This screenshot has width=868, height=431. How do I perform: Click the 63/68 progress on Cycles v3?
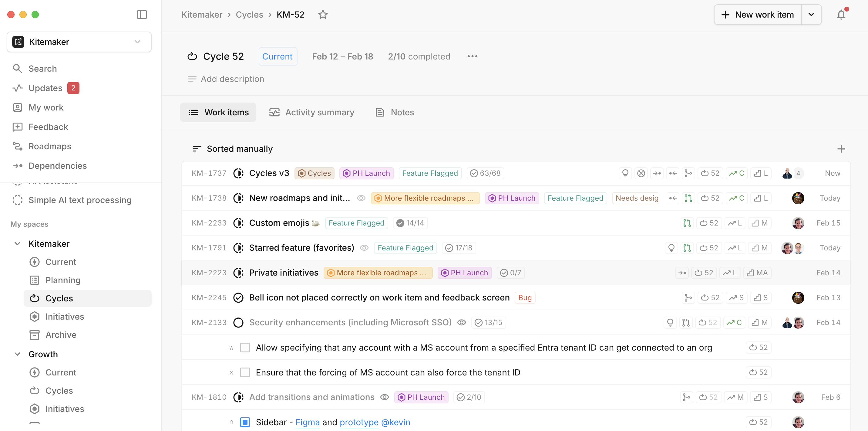click(x=485, y=173)
